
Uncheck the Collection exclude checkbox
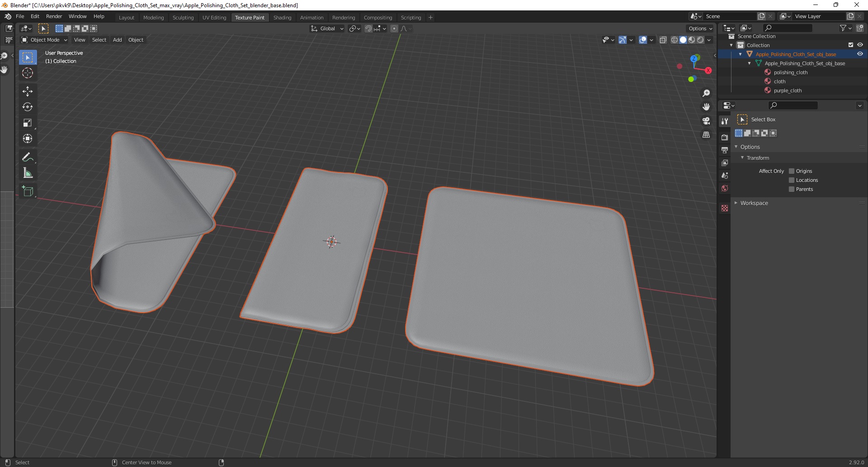[851, 45]
